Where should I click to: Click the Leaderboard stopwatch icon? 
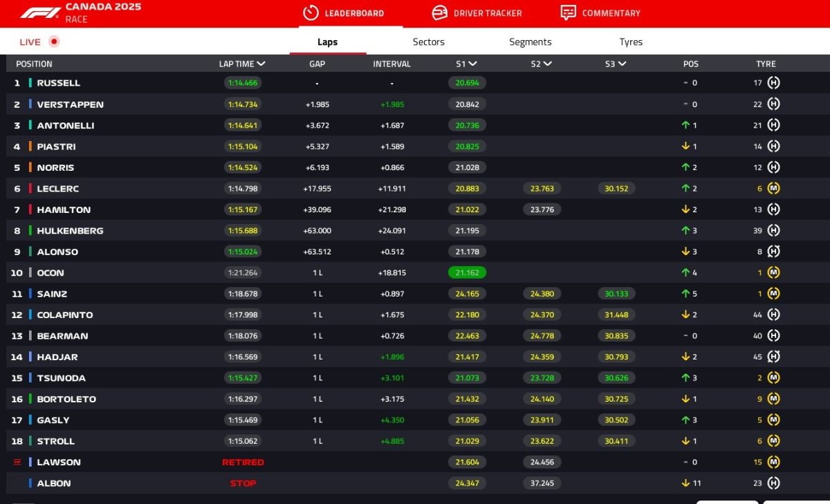311,13
